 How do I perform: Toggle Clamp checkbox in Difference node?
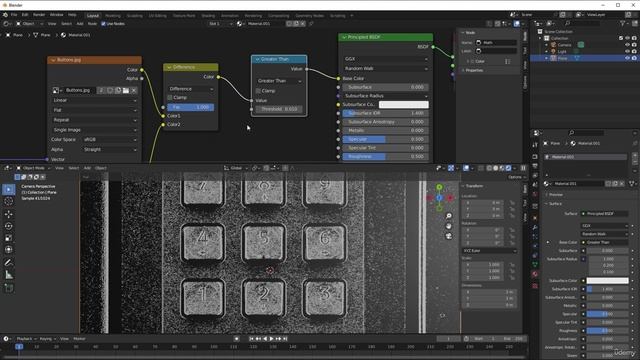point(170,98)
